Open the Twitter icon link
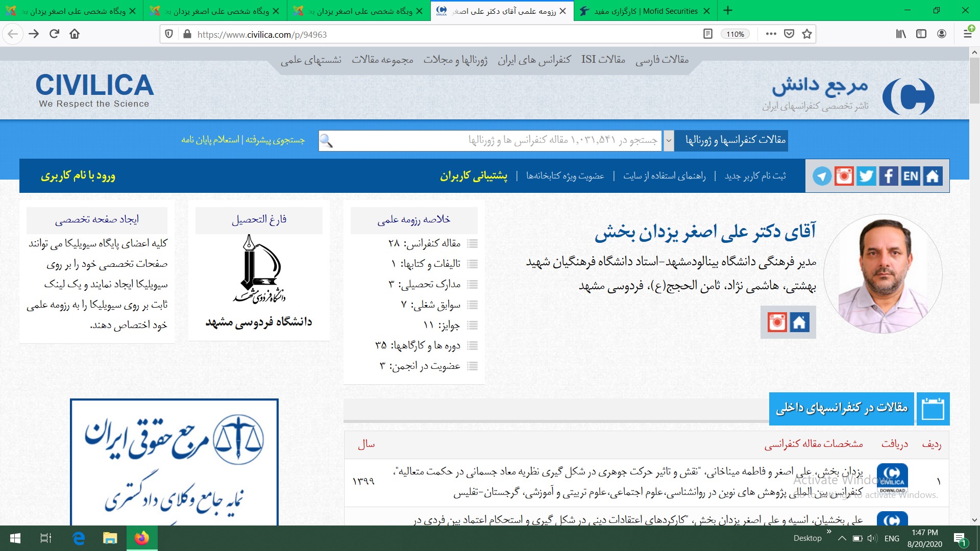The width and height of the screenshot is (980, 551). [866, 176]
